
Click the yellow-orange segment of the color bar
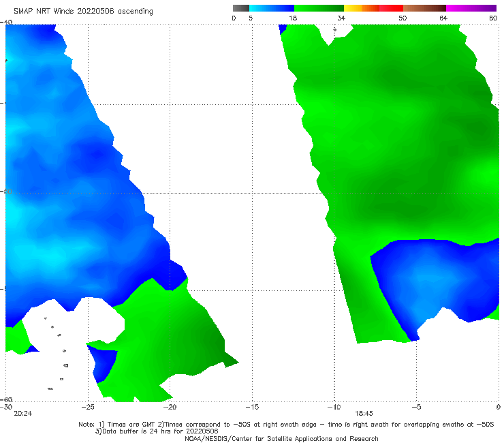pos(361,8)
